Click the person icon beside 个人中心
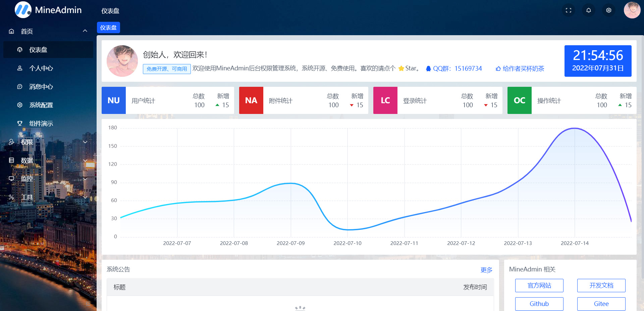The image size is (644, 311). [x=20, y=68]
